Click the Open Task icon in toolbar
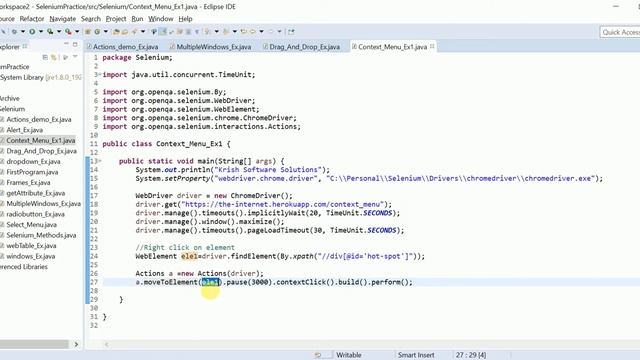This screenshot has width=640, height=360. [125, 31]
